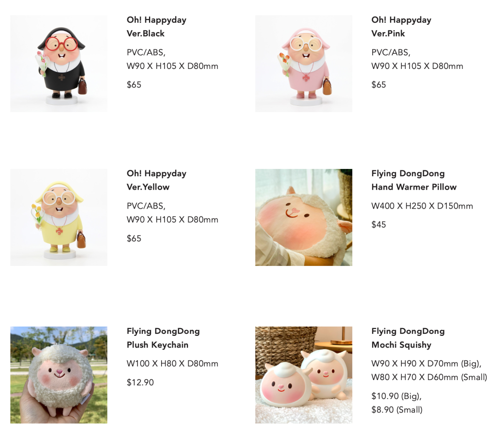Open the black nun figure product image
This screenshot has width=497, height=448.
[59, 64]
